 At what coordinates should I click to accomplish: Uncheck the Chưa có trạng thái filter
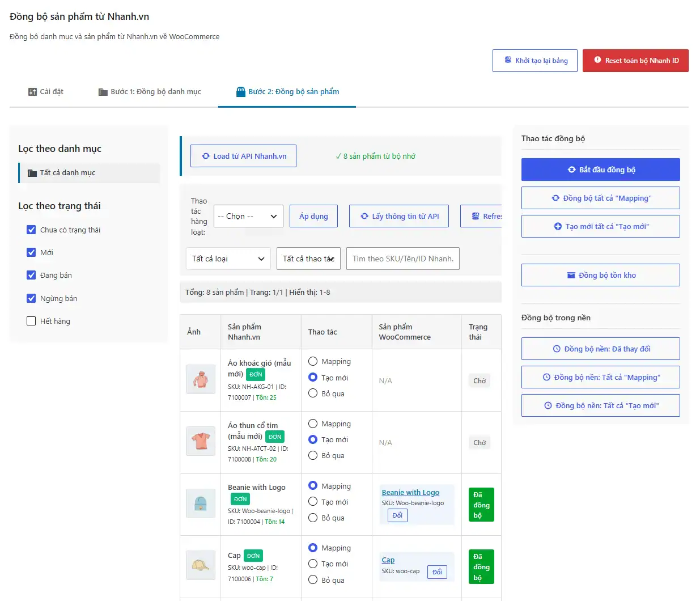coord(31,230)
